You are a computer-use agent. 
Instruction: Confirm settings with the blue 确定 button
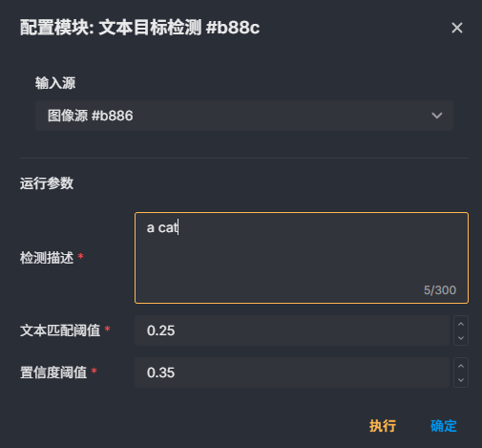(444, 426)
